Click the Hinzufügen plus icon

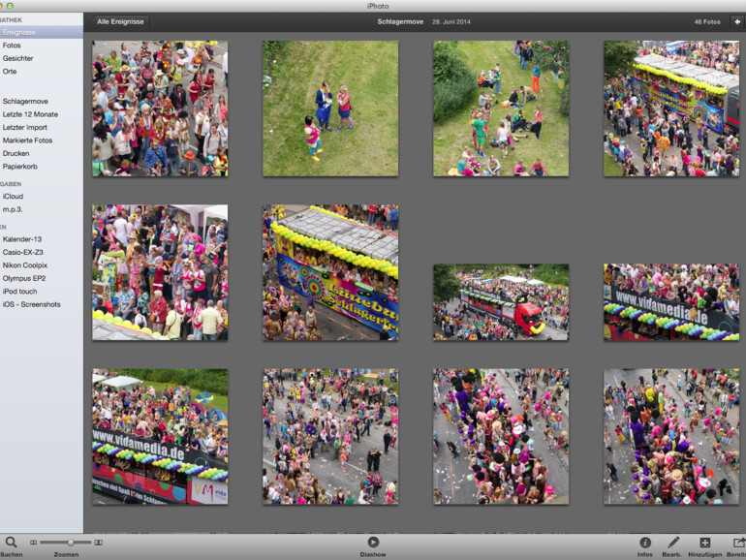(x=704, y=543)
